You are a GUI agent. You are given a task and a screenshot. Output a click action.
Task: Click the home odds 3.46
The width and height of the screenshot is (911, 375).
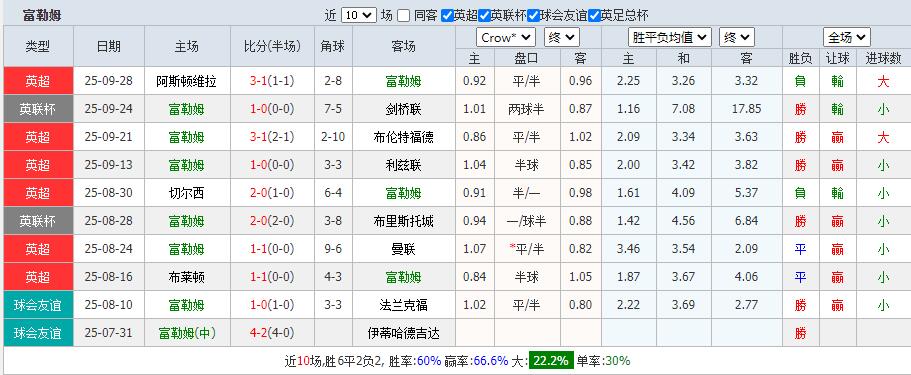click(x=629, y=249)
